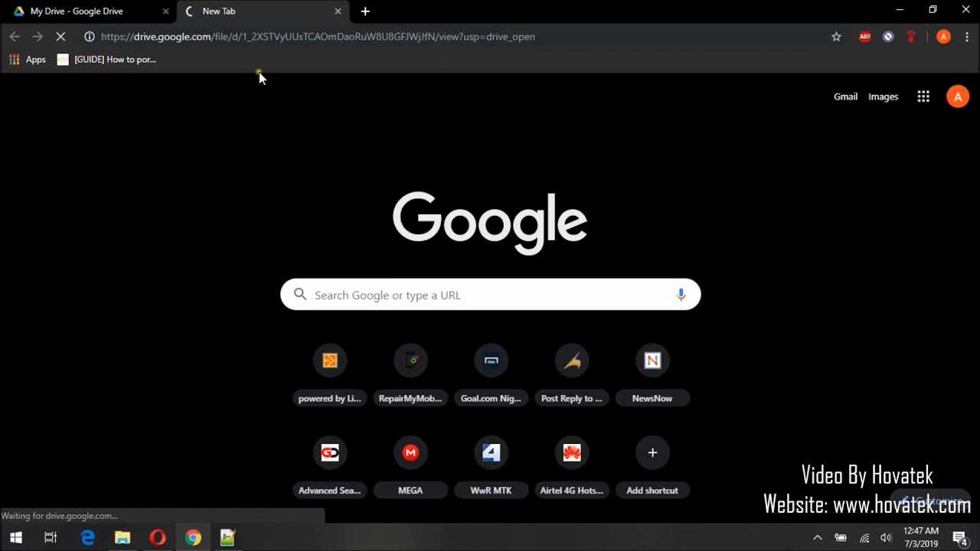Open the RepairMyMob... shortcut tile
This screenshot has height=551, width=980.
(x=410, y=376)
